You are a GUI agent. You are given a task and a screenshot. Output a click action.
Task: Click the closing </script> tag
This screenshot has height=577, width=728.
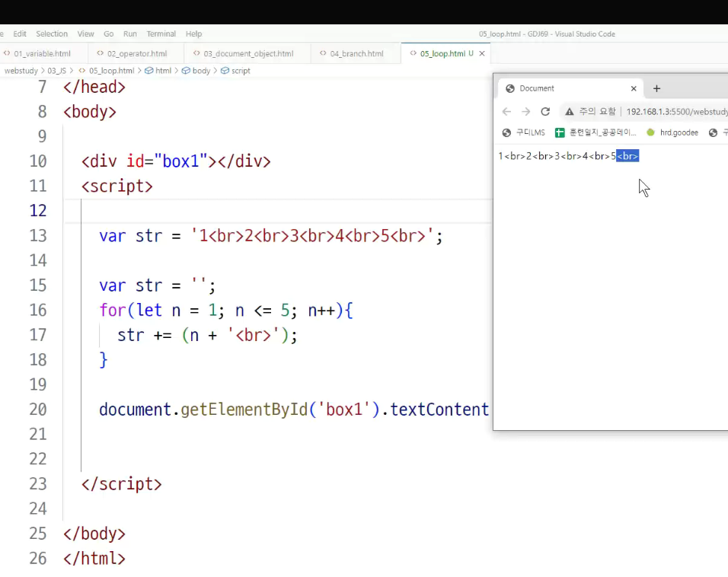[122, 484]
